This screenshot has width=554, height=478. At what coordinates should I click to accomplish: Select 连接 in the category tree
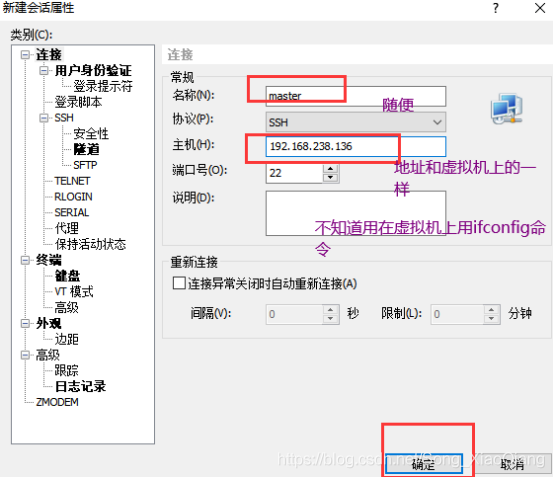pos(49,55)
